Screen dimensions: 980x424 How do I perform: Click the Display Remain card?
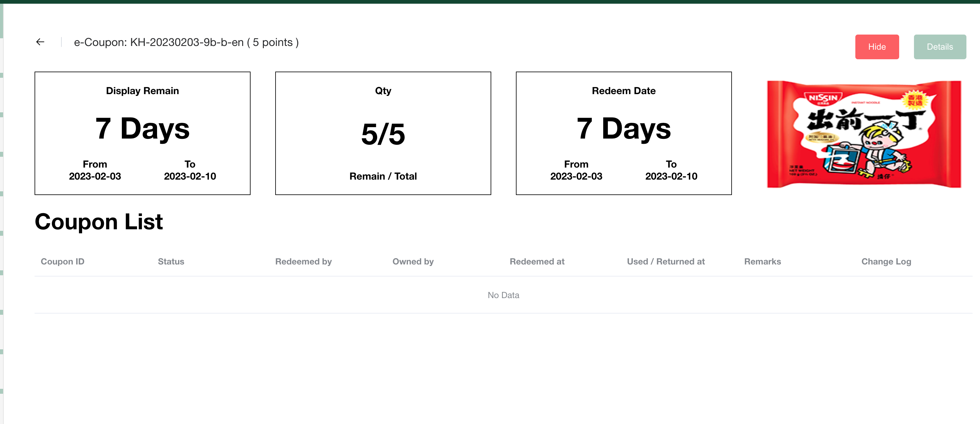pyautogui.click(x=142, y=133)
